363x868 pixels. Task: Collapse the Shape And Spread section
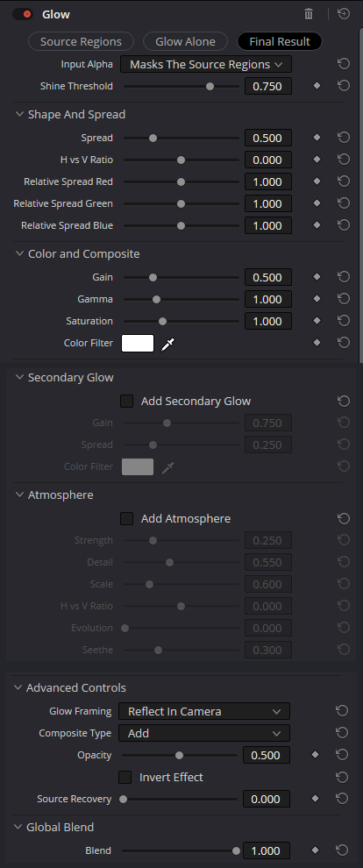[x=19, y=114]
